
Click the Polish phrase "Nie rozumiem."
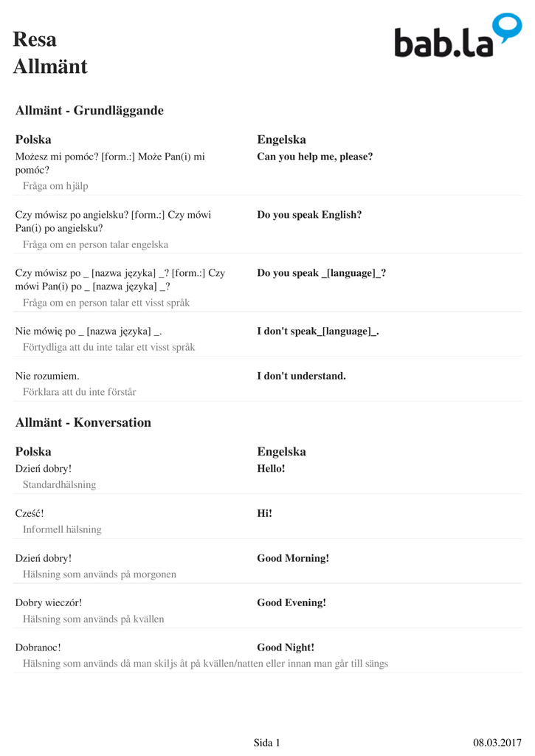(x=47, y=376)
